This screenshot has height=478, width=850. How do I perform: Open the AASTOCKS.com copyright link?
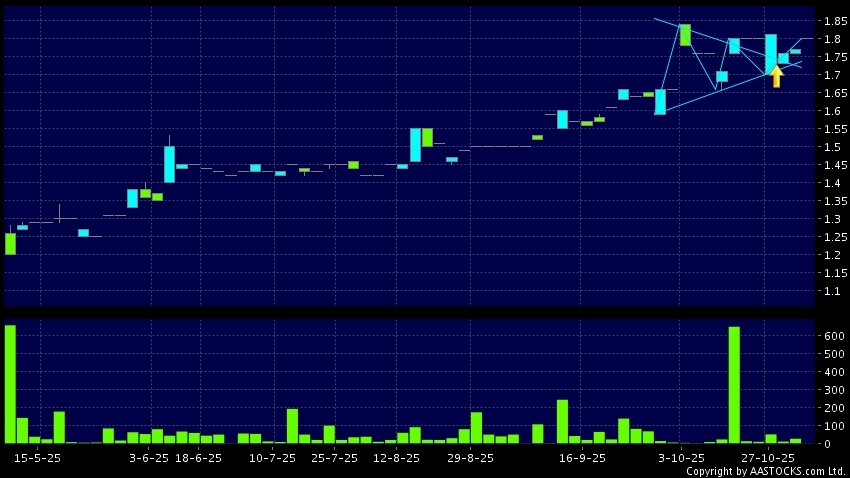[x=766, y=471]
